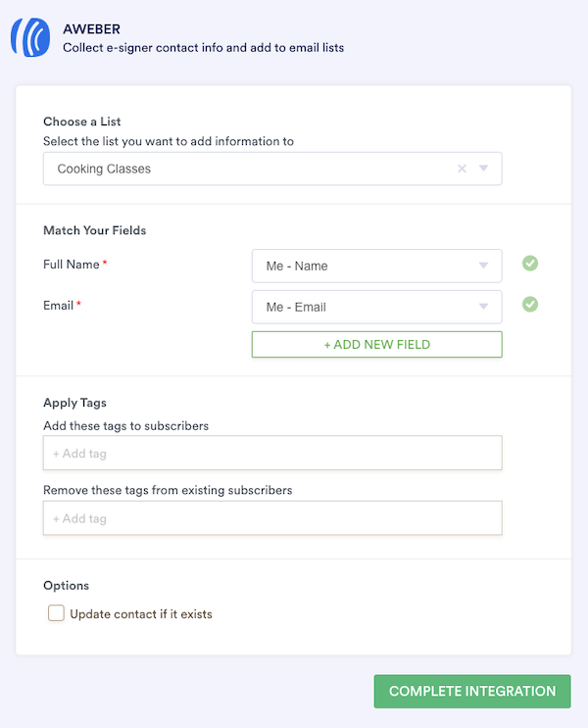This screenshot has height=728, width=588.
Task: Click the arrow in the list selector
Action: [x=483, y=169]
